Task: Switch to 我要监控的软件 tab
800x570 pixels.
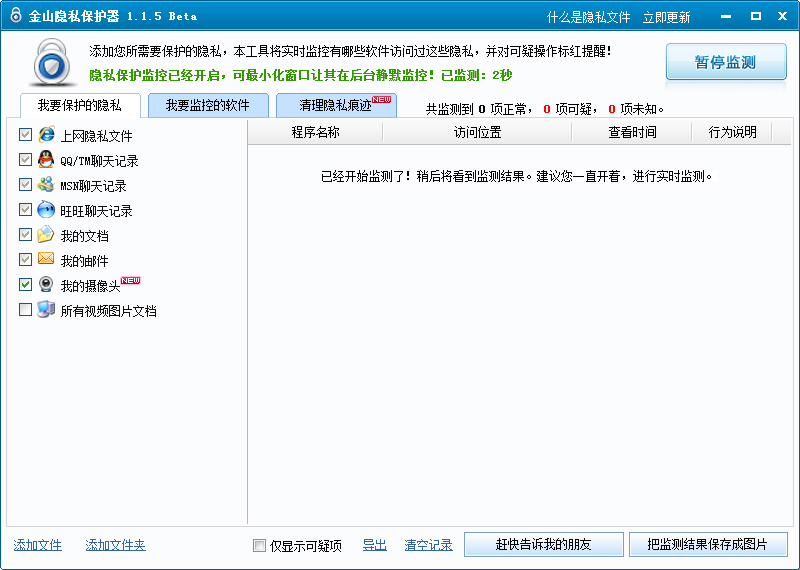Action: click(x=208, y=105)
